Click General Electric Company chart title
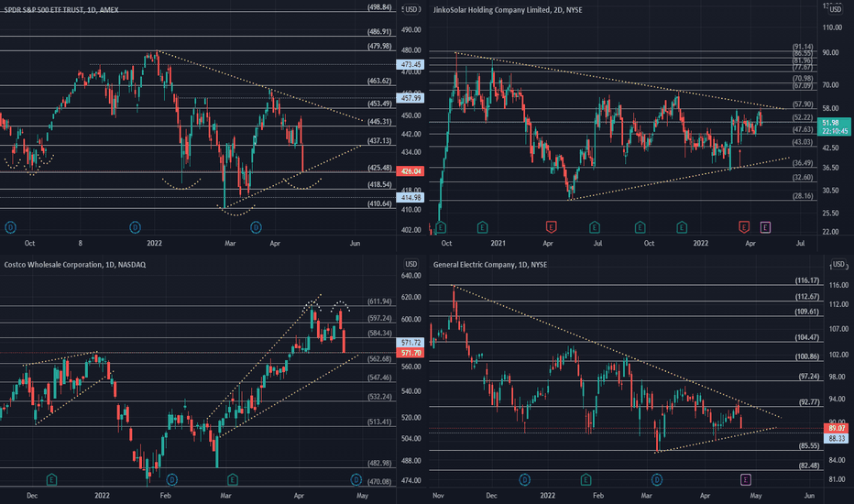The width and height of the screenshot is (854, 504). pos(489,265)
